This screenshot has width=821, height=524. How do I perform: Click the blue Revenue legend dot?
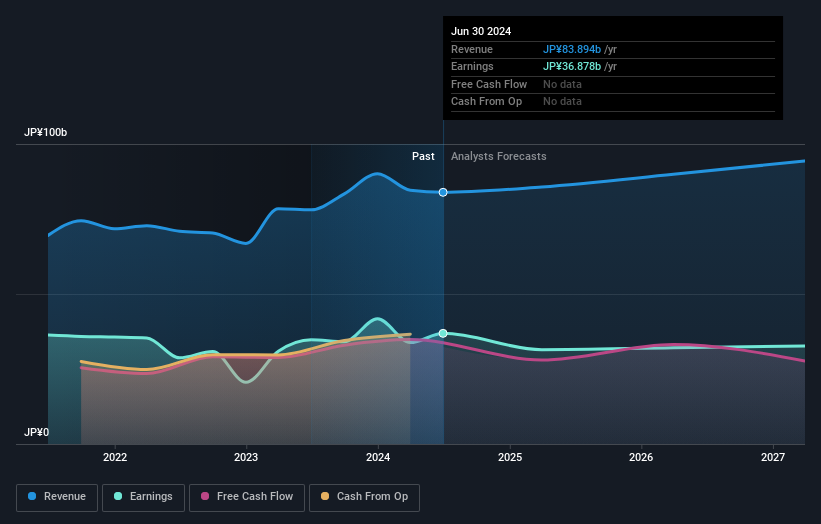pos(32,496)
